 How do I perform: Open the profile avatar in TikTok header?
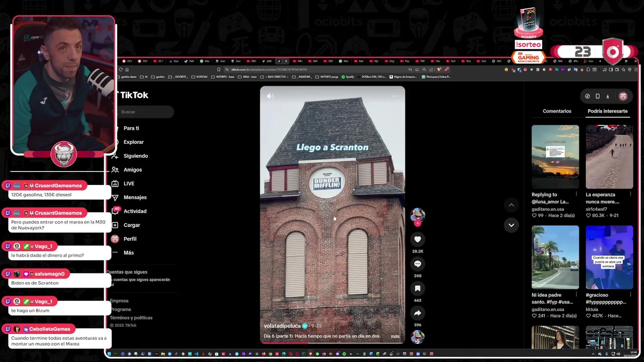tap(623, 96)
